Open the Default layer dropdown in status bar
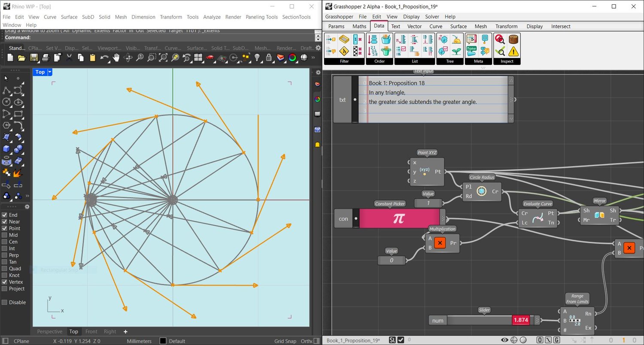Screen dimensions: 644x345 (x=172, y=341)
